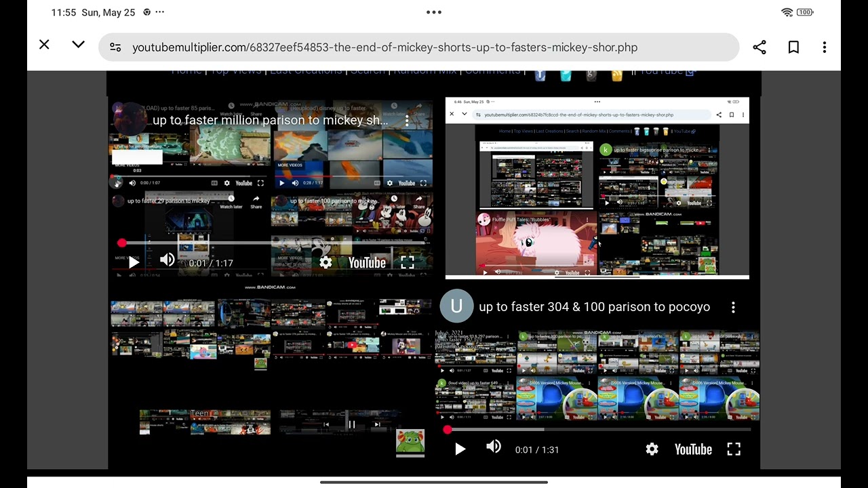Click the red scrubber on the 1:17 video

coord(121,243)
